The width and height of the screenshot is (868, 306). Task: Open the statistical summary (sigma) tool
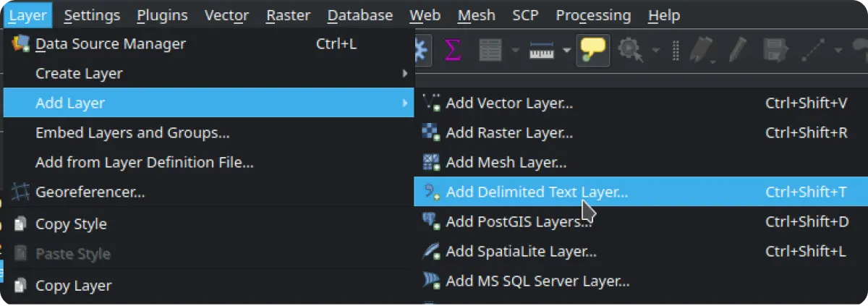tap(453, 51)
